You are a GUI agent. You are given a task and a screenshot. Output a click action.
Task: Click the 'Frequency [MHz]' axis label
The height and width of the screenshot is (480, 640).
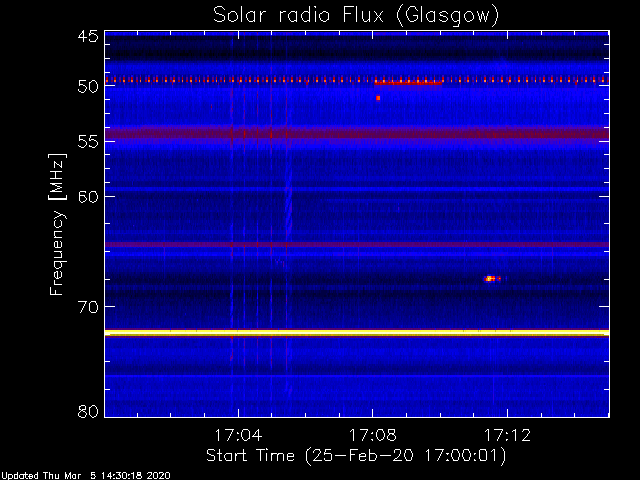57,224
